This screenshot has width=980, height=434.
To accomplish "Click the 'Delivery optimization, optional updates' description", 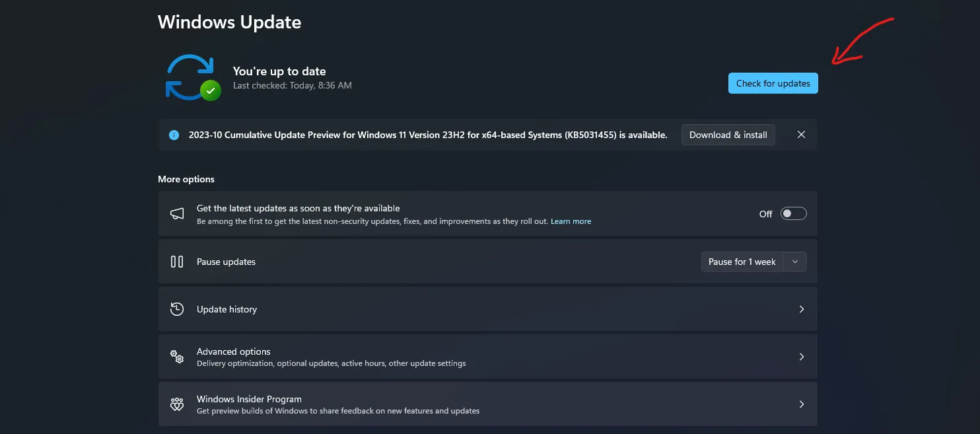I will [332, 363].
